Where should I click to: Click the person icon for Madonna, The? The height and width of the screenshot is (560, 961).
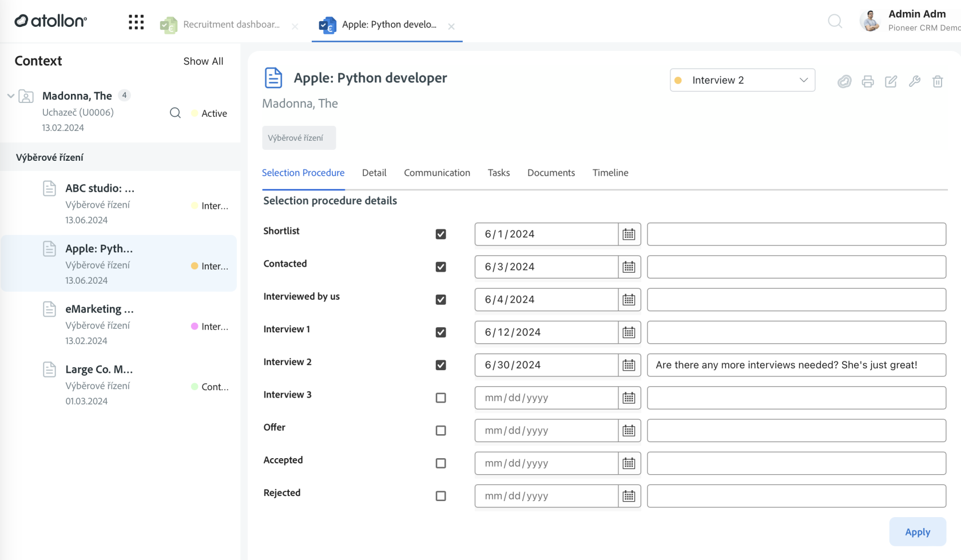tap(26, 96)
